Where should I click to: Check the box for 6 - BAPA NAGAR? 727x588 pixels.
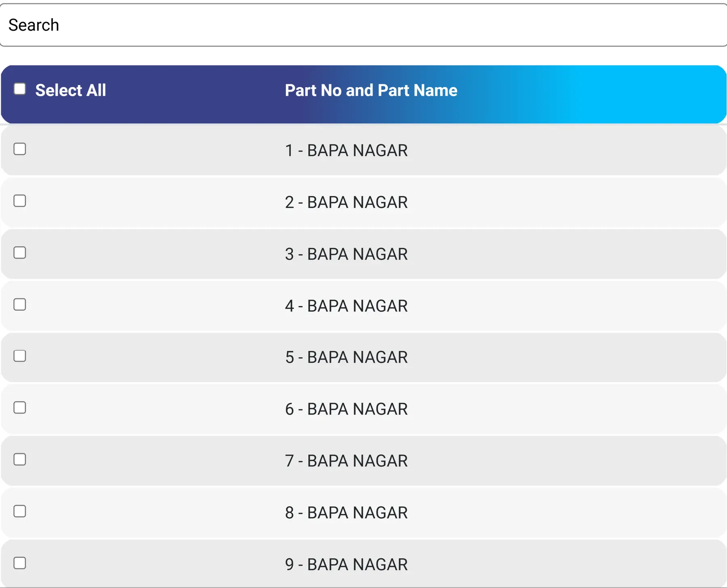point(20,408)
